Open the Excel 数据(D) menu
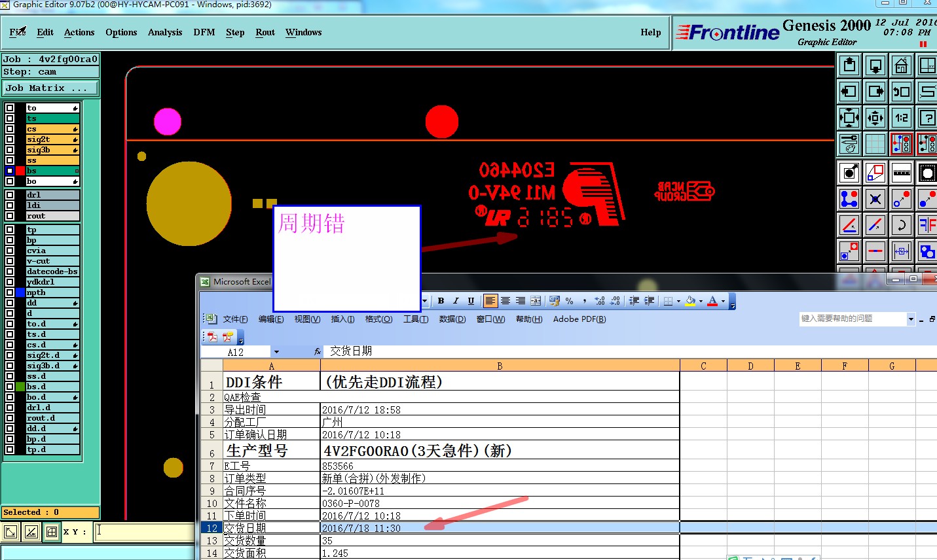 452,319
